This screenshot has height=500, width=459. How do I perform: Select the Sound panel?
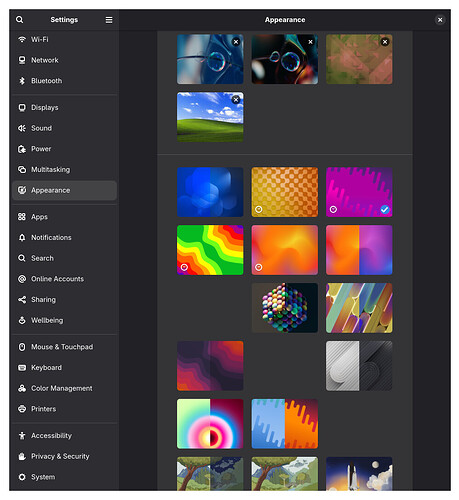64,128
